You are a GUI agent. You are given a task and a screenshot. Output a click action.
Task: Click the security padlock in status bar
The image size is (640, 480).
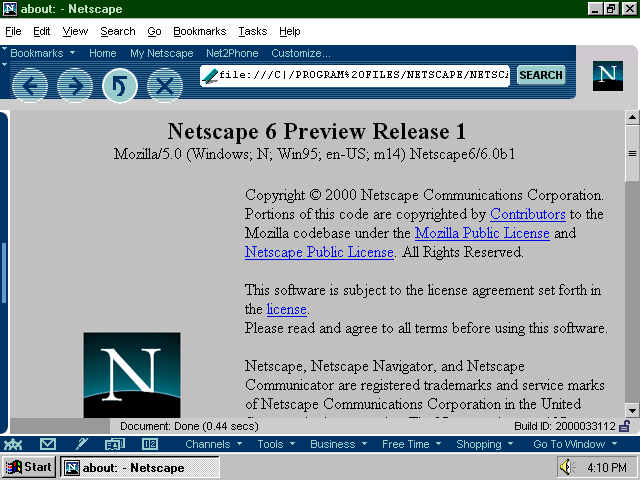[625, 426]
